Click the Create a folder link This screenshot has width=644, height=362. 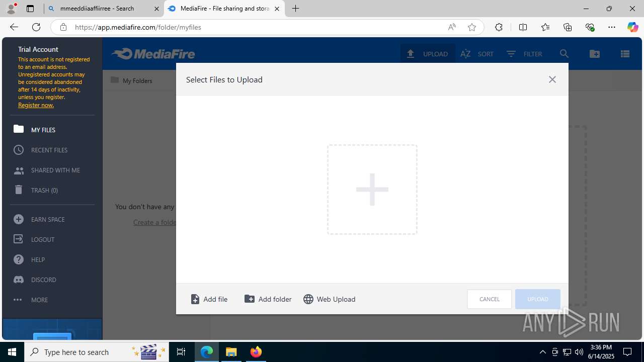coord(154,222)
